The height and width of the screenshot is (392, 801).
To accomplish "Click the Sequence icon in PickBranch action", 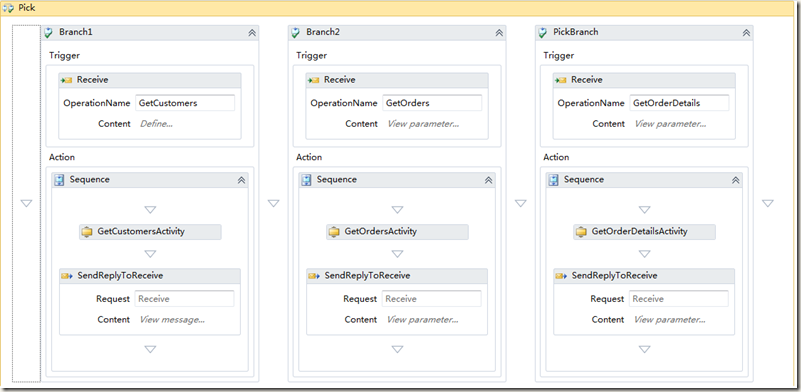I will click(554, 180).
